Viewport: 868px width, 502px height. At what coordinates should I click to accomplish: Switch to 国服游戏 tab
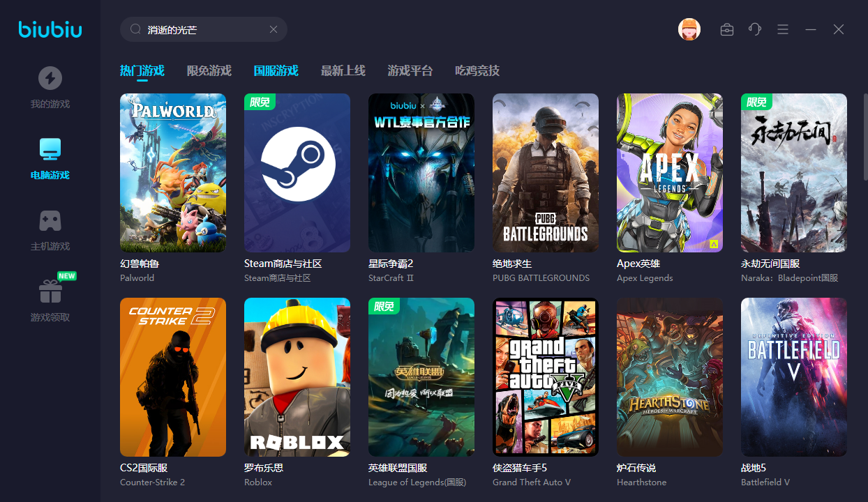tap(276, 70)
